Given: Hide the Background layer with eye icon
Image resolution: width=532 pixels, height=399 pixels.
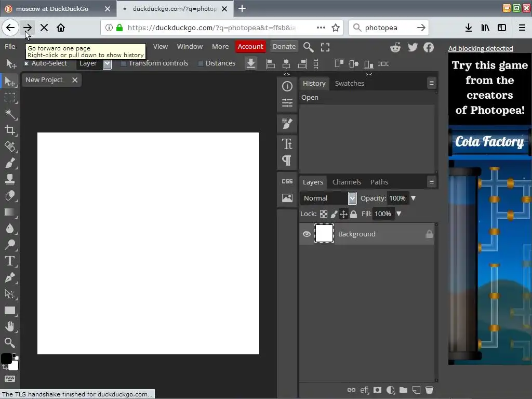Looking at the screenshot, I should 307,234.
